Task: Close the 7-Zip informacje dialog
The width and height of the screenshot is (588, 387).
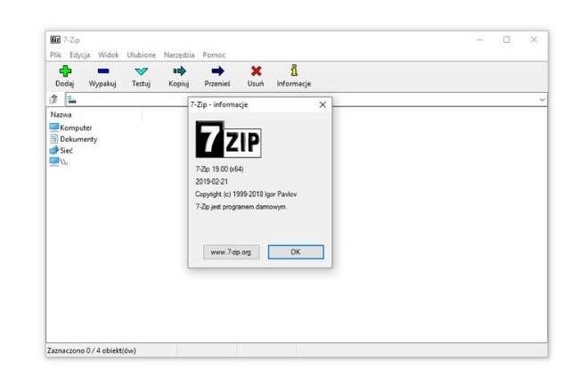Action: tap(323, 104)
